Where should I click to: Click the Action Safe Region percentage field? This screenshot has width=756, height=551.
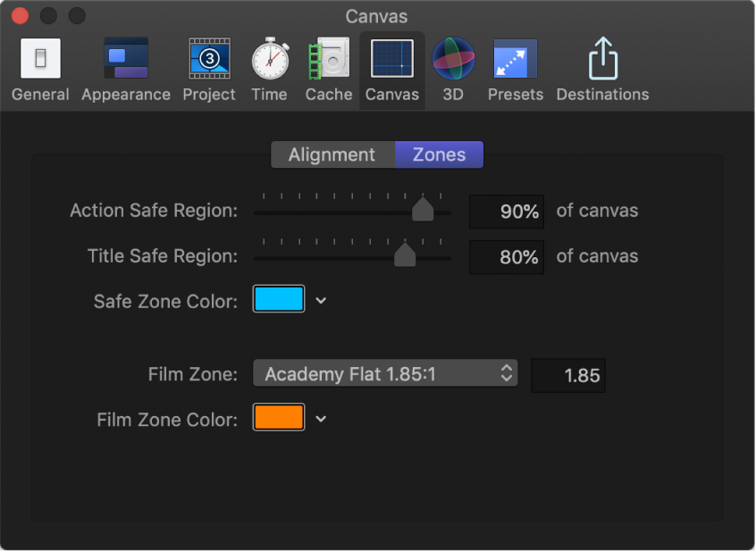click(x=507, y=212)
